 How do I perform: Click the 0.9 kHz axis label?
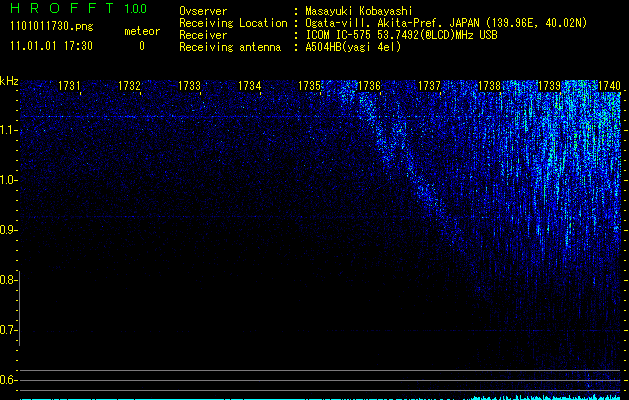[8, 230]
